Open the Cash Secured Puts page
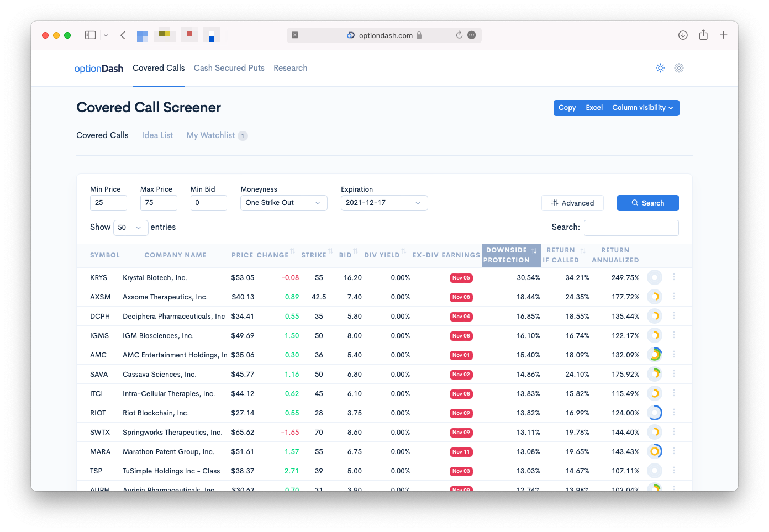 pyautogui.click(x=229, y=68)
